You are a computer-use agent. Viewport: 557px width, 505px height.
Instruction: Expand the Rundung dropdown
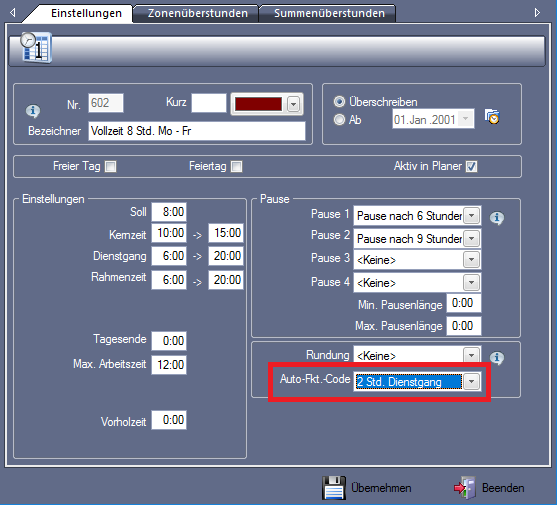click(x=471, y=355)
